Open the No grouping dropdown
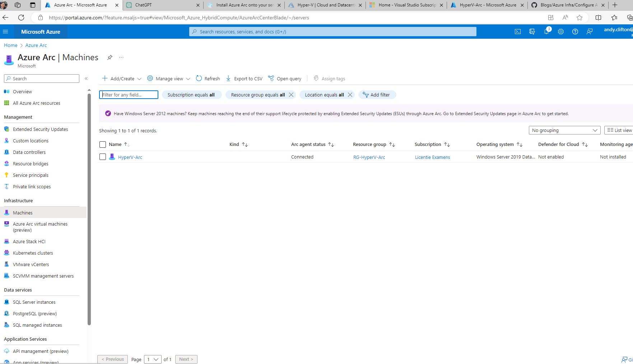Viewport: 633px width, 364px height. pyautogui.click(x=564, y=130)
